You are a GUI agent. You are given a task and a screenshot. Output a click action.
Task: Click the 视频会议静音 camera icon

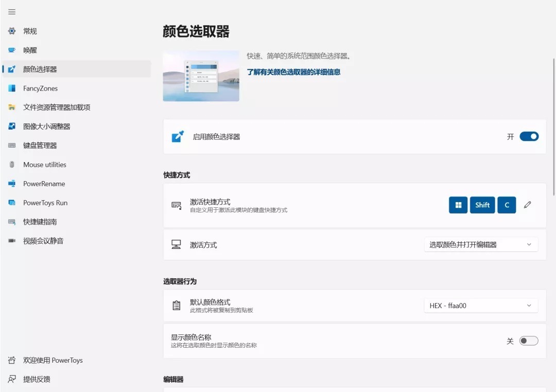click(x=12, y=241)
